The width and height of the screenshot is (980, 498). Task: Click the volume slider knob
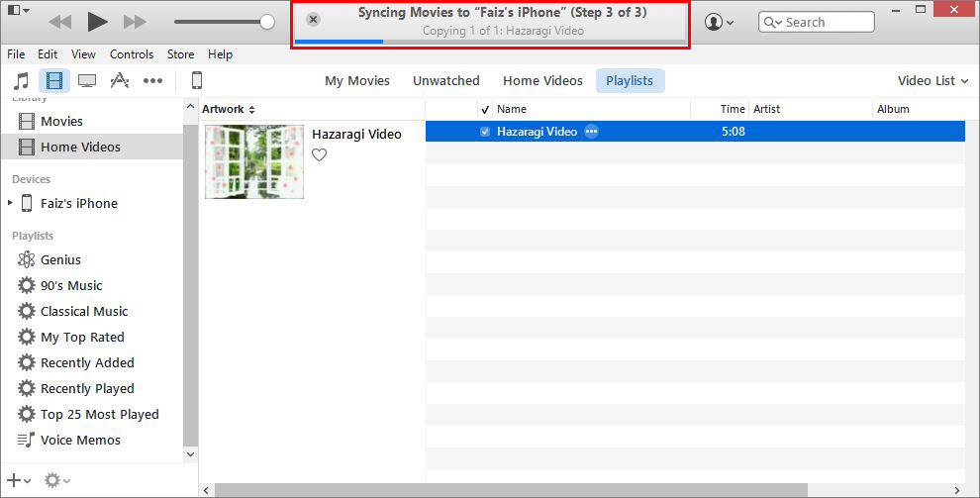[x=267, y=22]
